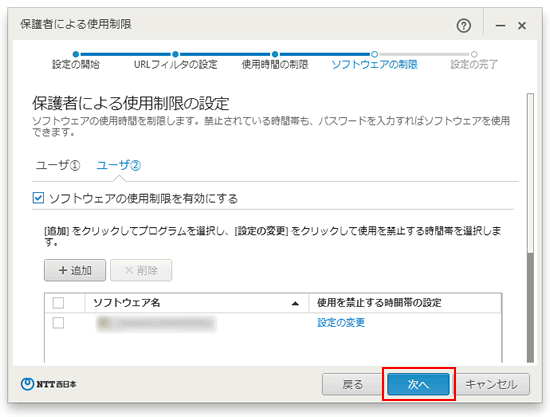
Task: Click the 設定の開始 step dot
Action: tap(76, 54)
